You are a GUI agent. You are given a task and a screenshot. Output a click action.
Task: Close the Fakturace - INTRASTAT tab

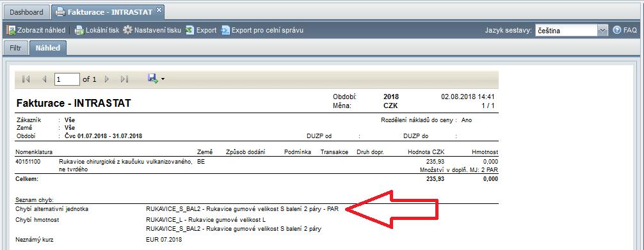click(159, 10)
